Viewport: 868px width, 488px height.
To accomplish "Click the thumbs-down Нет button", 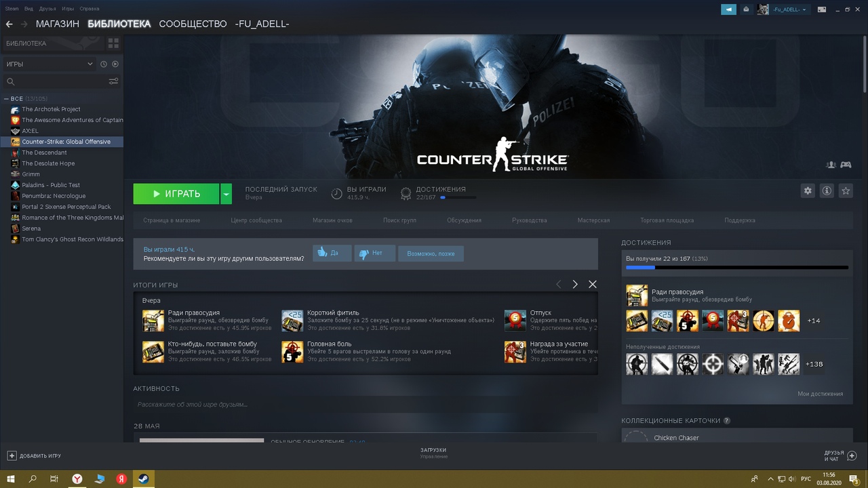I will click(375, 253).
